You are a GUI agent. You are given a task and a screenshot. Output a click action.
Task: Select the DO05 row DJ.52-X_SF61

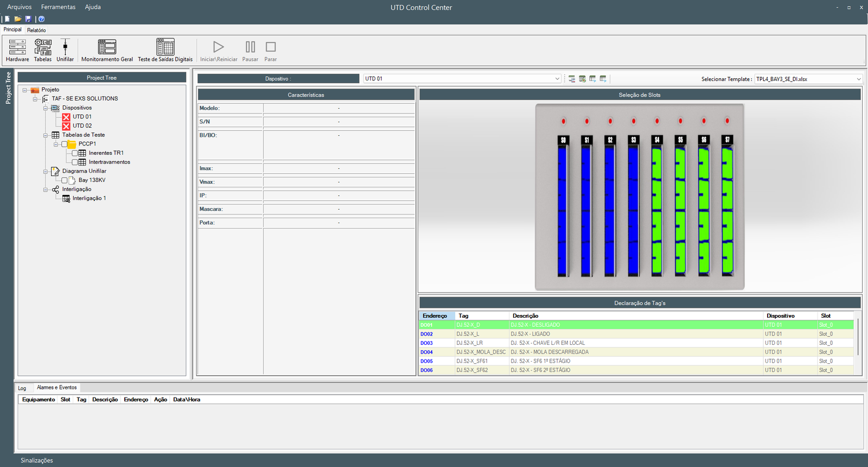tap(636, 361)
